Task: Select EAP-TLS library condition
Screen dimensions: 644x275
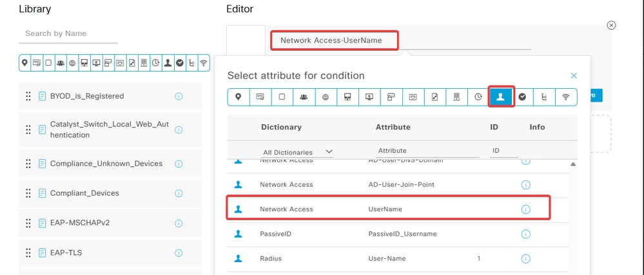Action: tap(110, 253)
